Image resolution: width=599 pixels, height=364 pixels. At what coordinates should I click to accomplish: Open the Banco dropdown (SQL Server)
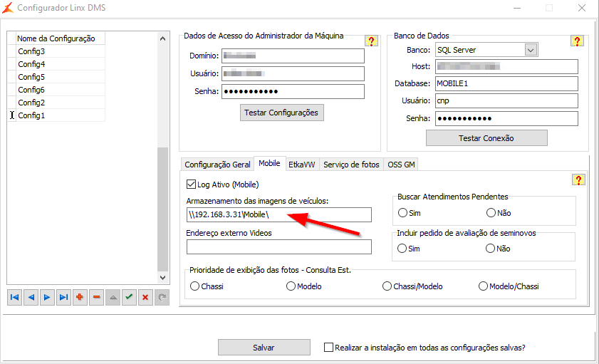(531, 50)
